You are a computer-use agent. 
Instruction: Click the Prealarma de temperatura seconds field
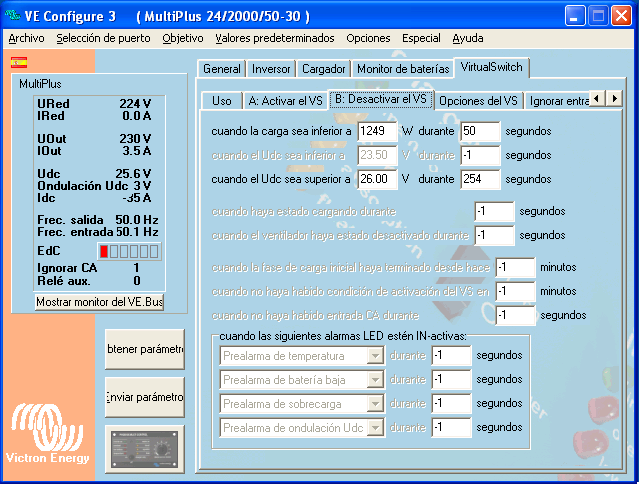452,356
